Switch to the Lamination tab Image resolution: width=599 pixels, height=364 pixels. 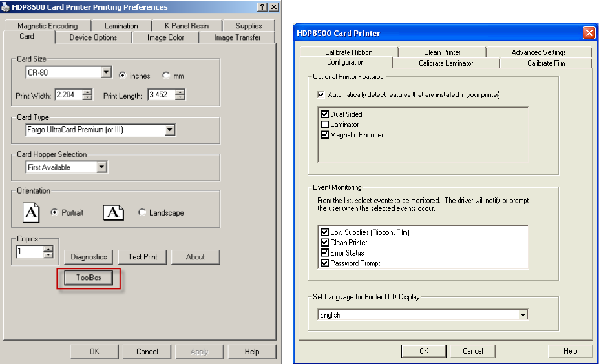point(121,26)
